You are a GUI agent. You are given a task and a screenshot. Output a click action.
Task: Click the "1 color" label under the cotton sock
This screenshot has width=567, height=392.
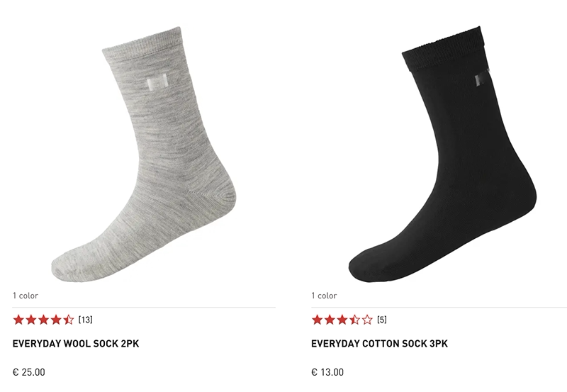click(x=324, y=296)
